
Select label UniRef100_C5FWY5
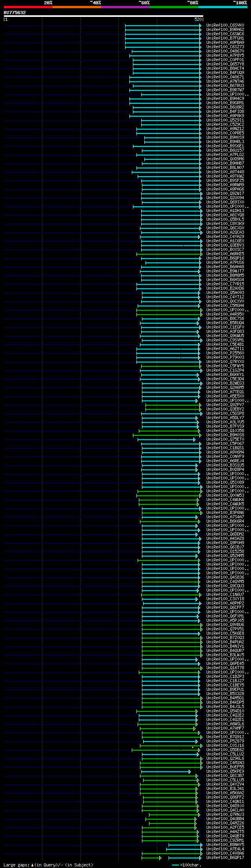pyautogui.click(x=225, y=366)
